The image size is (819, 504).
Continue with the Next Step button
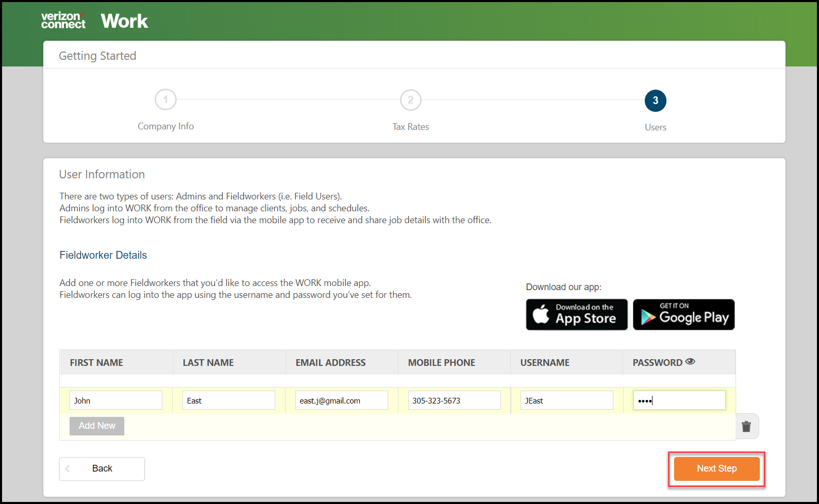[x=717, y=469]
